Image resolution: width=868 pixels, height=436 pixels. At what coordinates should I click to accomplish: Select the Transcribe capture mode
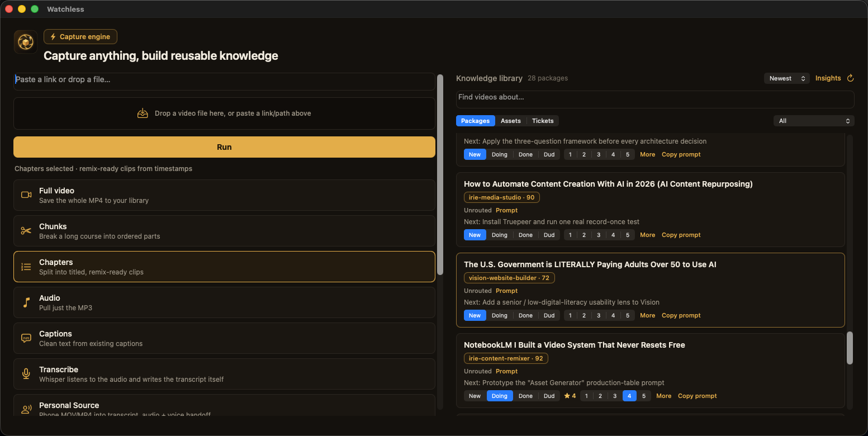pos(224,374)
